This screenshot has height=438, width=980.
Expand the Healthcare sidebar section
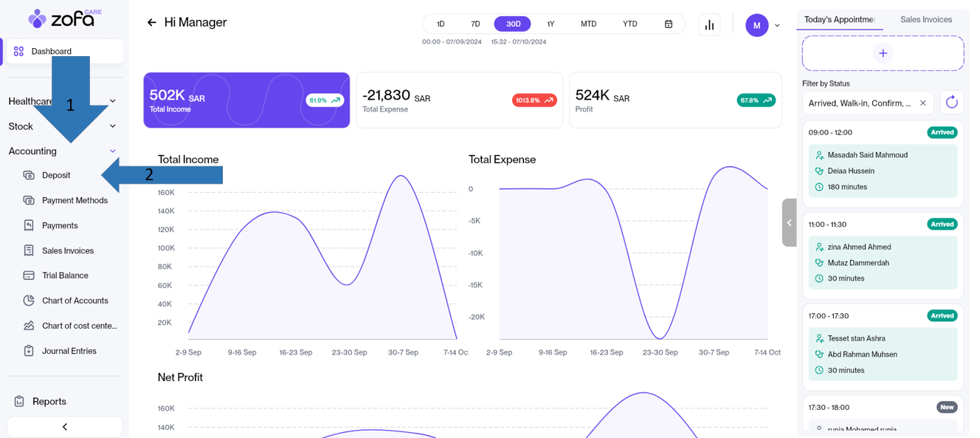(112, 101)
